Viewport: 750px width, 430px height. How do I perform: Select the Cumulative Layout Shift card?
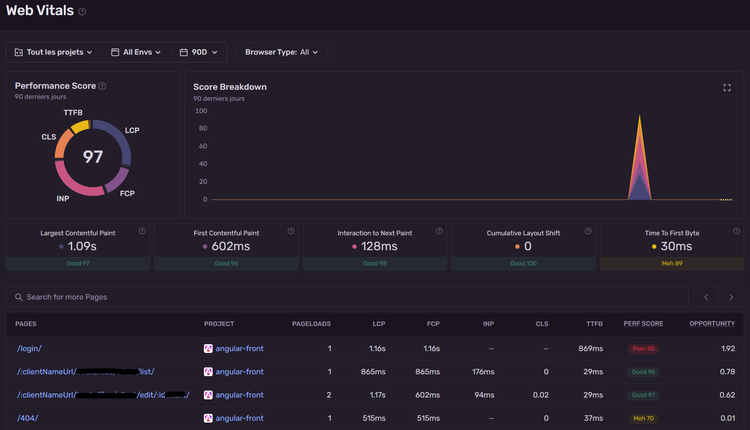tap(523, 247)
